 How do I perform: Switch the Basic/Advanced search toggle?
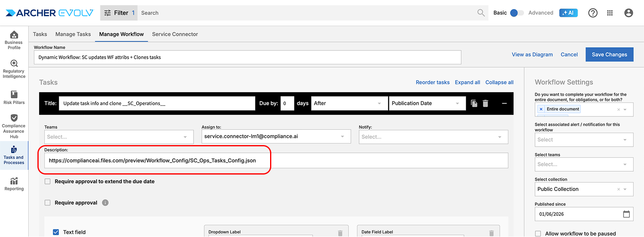[x=516, y=13]
